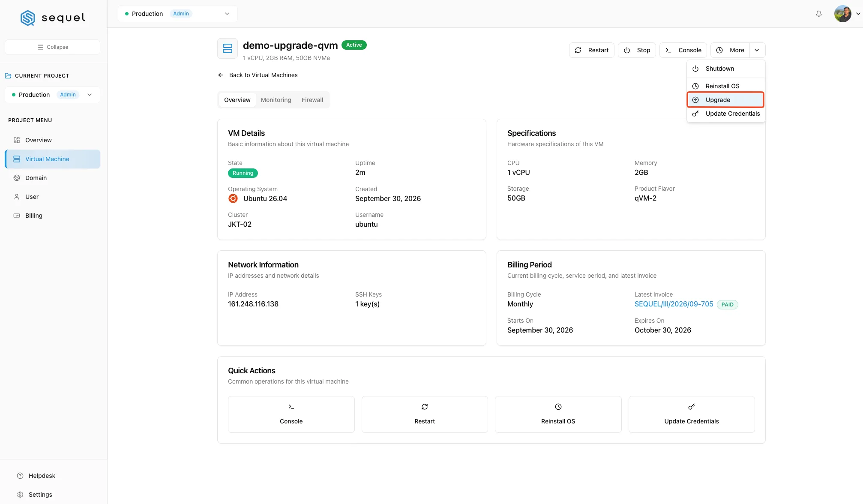Open the Console button in header

[x=683, y=50]
